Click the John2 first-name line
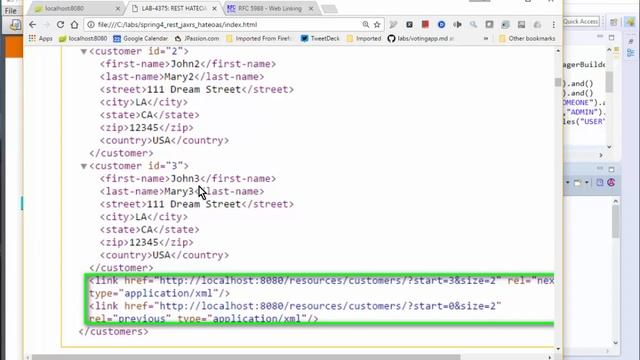This screenshot has width=640, height=360. tap(188, 64)
